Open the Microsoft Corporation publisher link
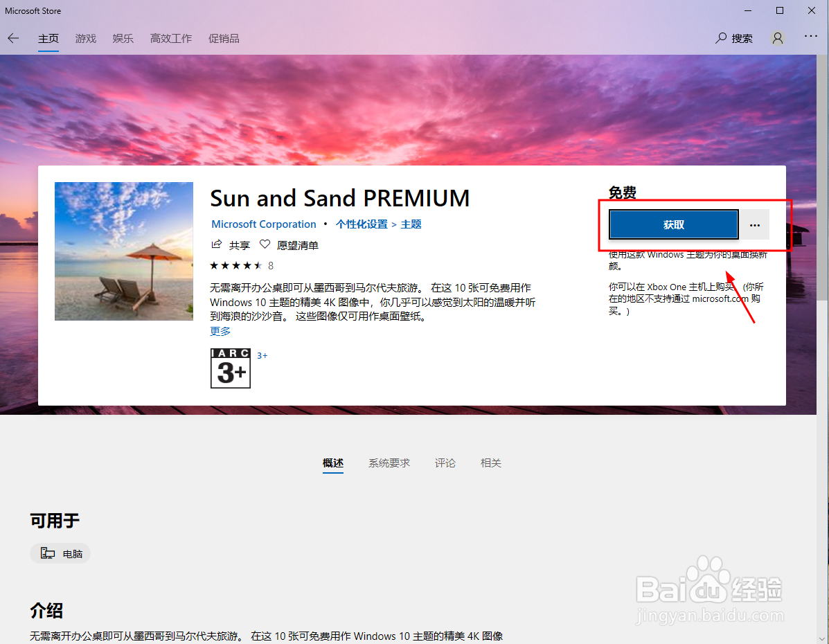This screenshot has width=829, height=644. pyautogui.click(x=263, y=224)
